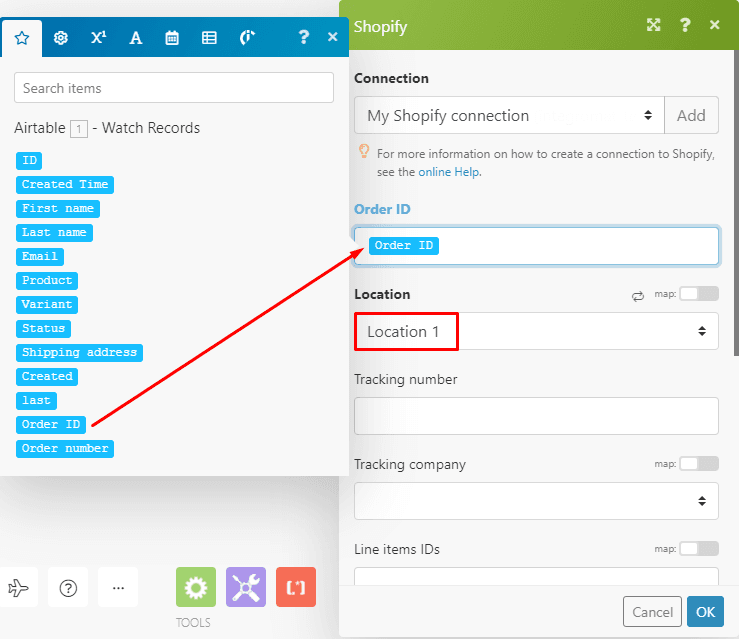Enable map toggle for Tracking company
The image size is (739, 639).
(698, 464)
